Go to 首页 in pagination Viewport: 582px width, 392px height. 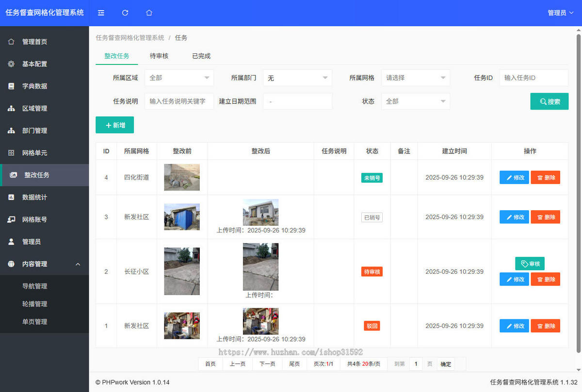(210, 364)
